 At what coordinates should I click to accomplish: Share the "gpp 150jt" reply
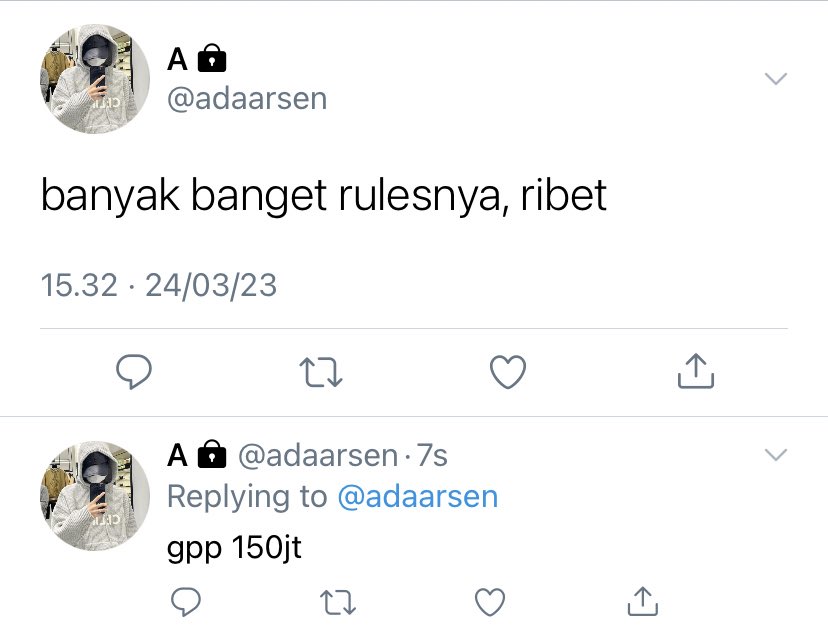tap(643, 601)
